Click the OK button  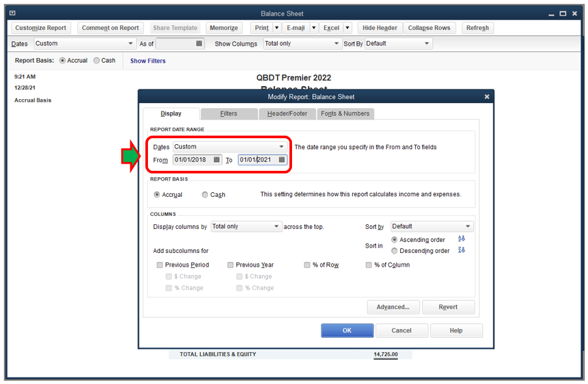347,331
